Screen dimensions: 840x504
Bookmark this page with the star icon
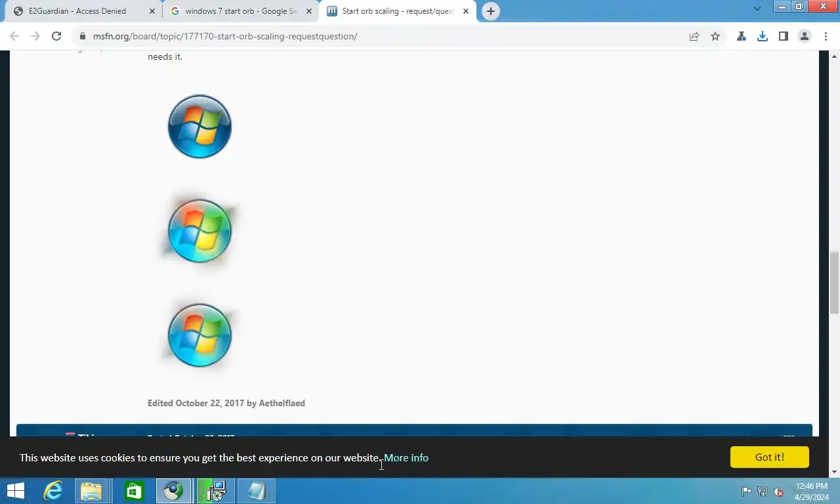coord(715,36)
